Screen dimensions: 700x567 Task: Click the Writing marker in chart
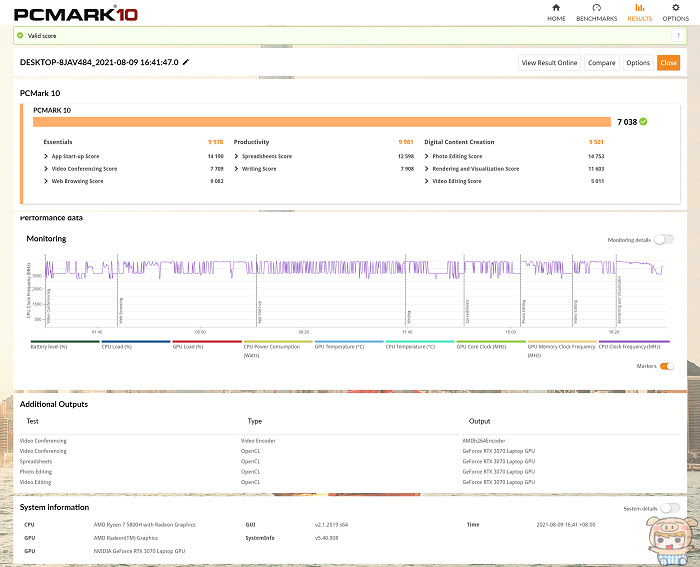point(408,317)
